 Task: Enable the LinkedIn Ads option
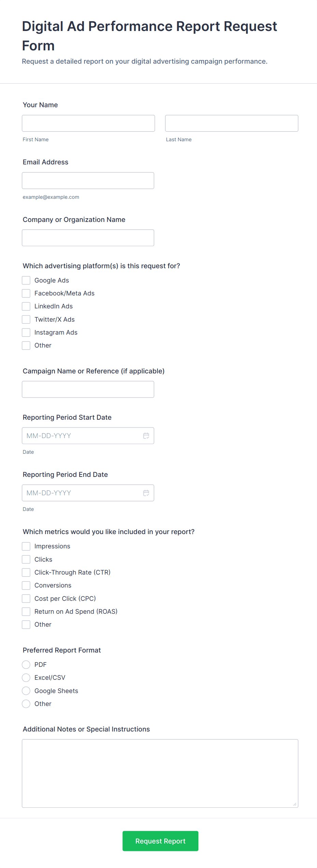[26, 306]
